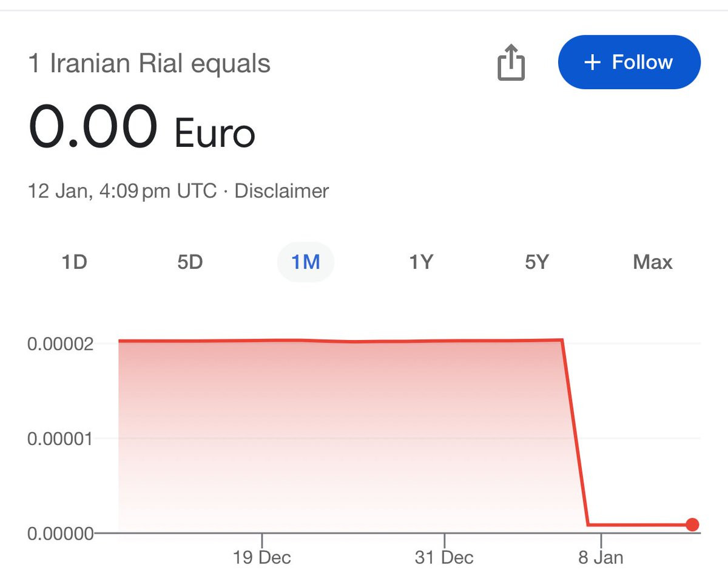Switch chart to 1D range

tap(74, 262)
